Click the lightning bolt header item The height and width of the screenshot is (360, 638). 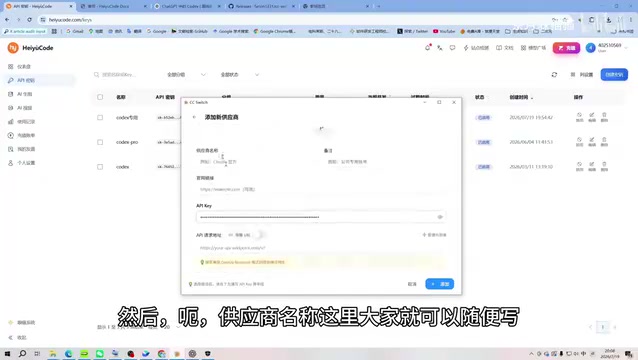(x=476, y=48)
